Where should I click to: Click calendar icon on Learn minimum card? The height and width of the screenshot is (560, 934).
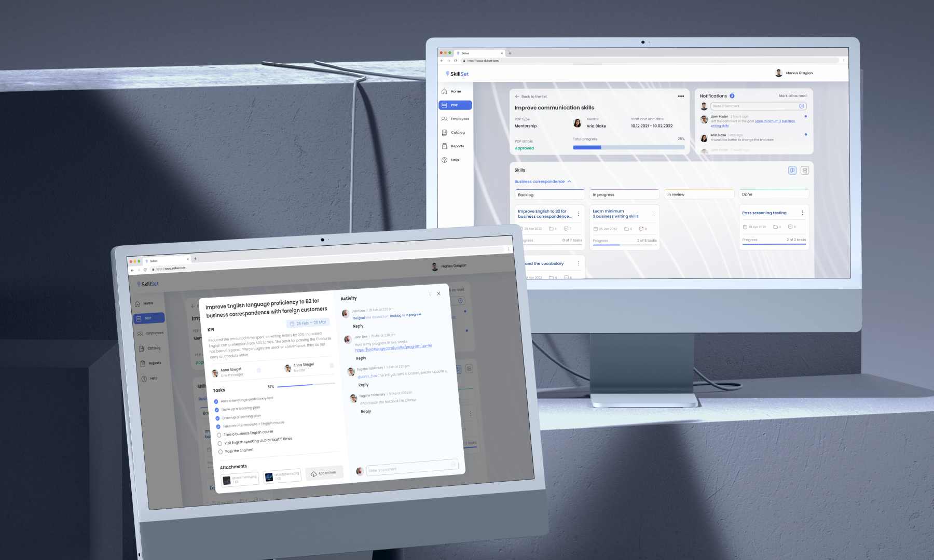pyautogui.click(x=595, y=229)
